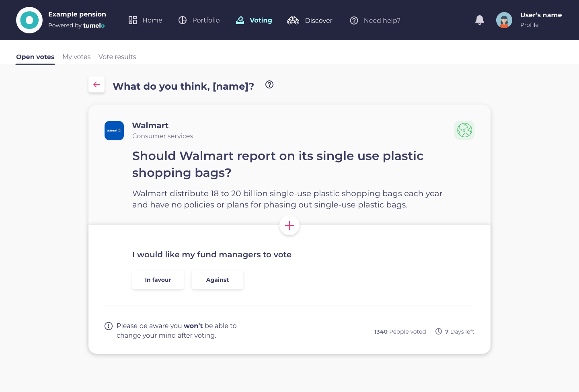Viewport: 579px width, 392px height.
Task: Click the green globe environment icon
Action: (x=464, y=130)
